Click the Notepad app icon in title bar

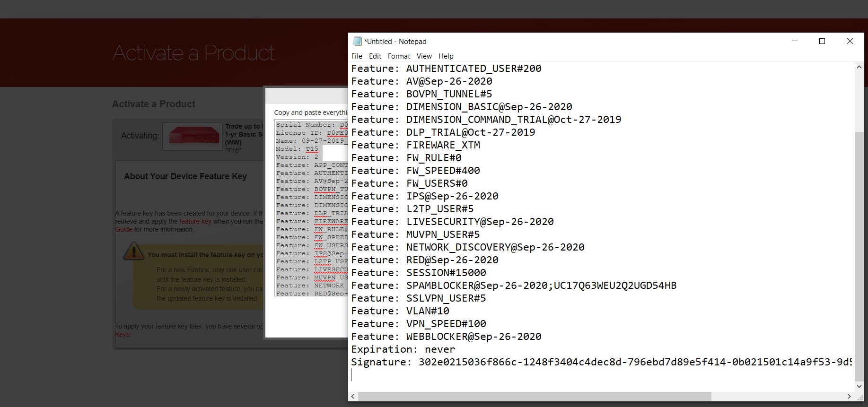(358, 41)
